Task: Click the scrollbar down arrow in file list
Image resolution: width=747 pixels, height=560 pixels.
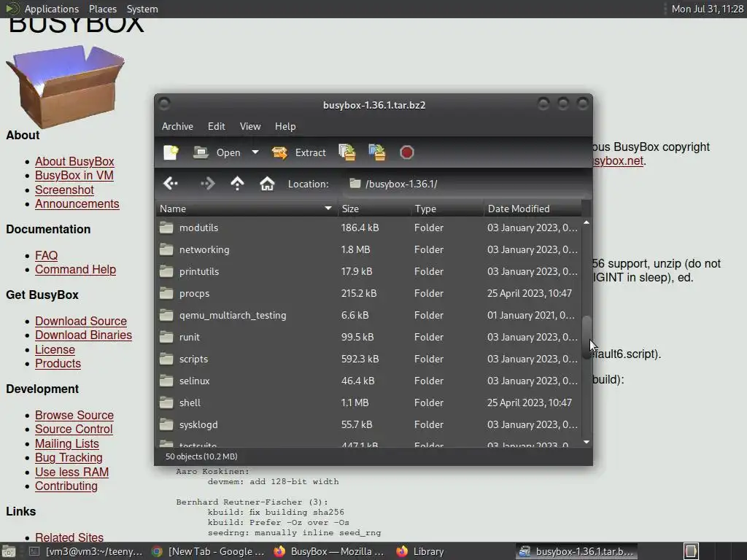Action: (x=587, y=443)
